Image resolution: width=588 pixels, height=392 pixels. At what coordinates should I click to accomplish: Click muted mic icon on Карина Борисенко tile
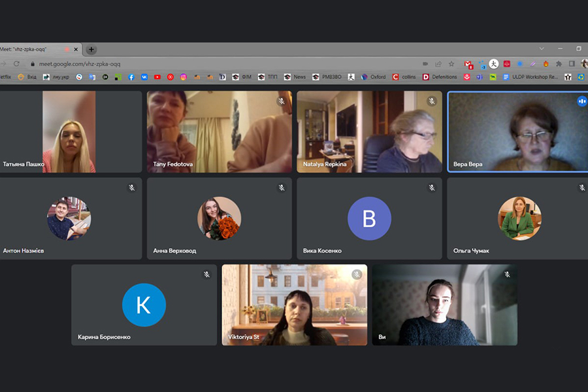[206, 274]
